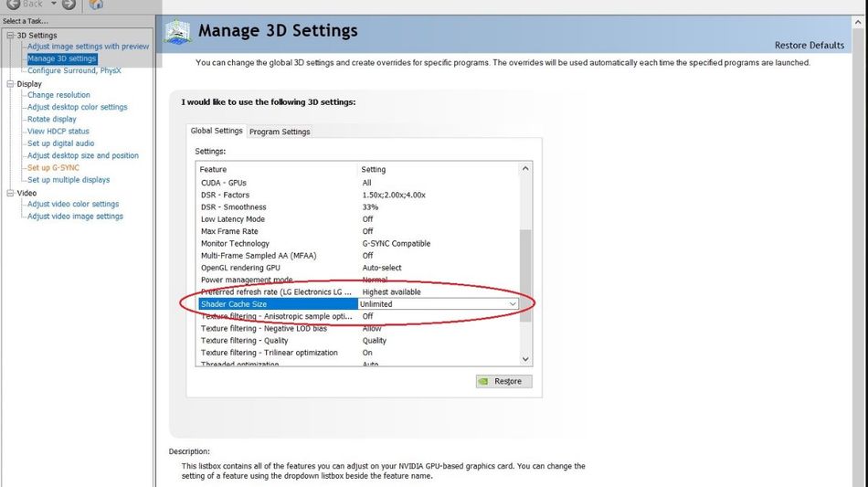Open Set up multiple displays
The image size is (868, 487).
point(69,180)
